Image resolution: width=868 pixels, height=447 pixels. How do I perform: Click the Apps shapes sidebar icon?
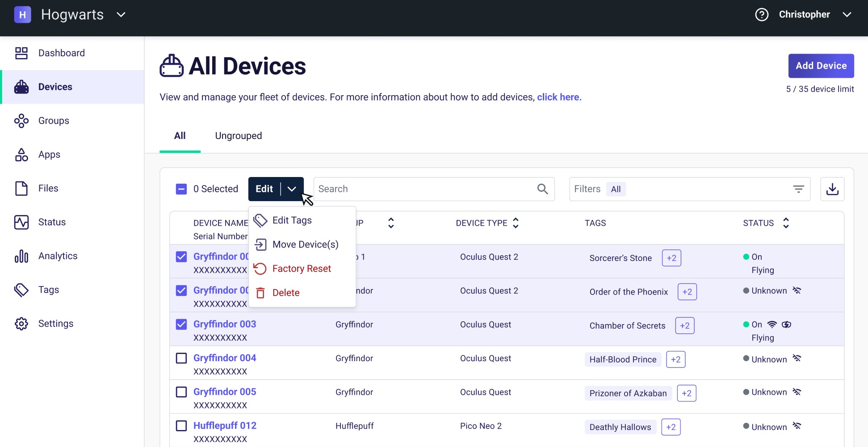(x=21, y=155)
